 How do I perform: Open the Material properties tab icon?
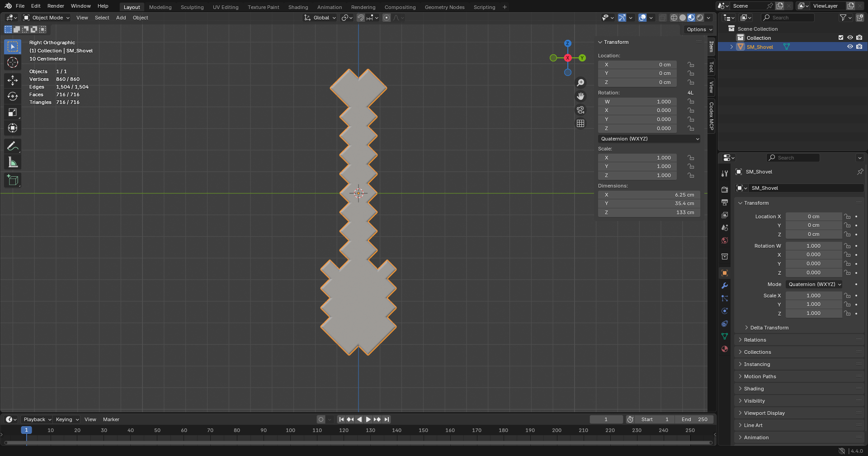pyautogui.click(x=725, y=349)
